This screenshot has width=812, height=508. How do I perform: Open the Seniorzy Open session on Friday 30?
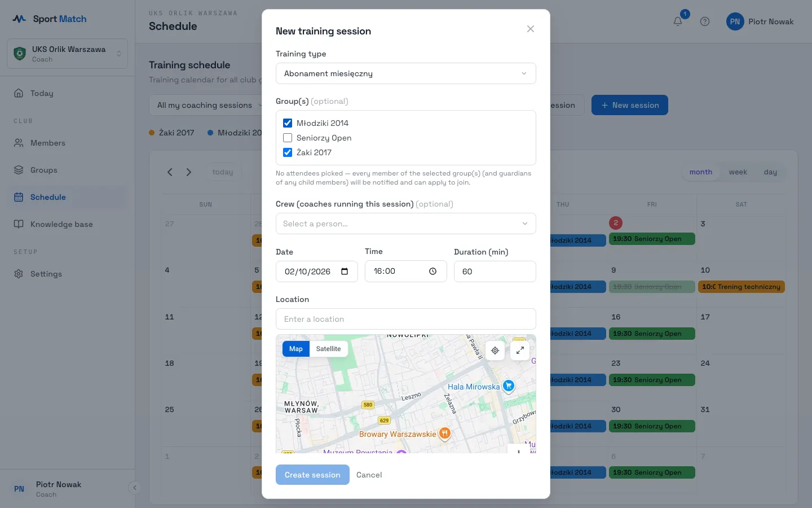point(652,426)
